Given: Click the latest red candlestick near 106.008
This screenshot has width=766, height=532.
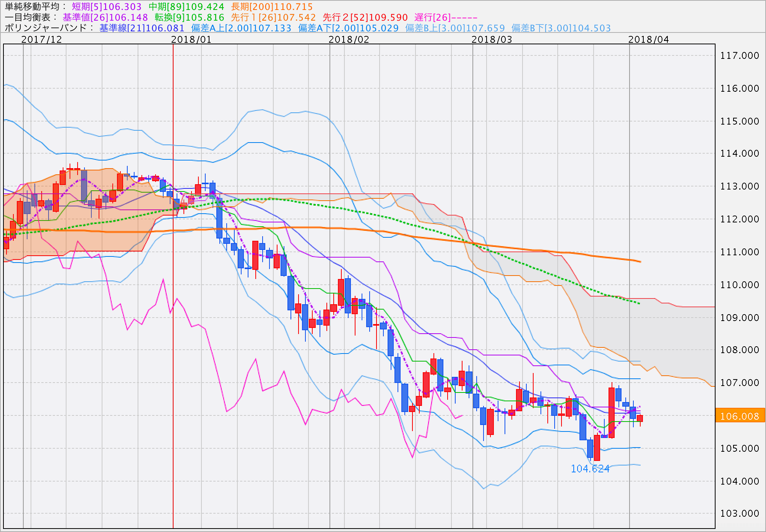Looking at the screenshot, I should point(640,418).
